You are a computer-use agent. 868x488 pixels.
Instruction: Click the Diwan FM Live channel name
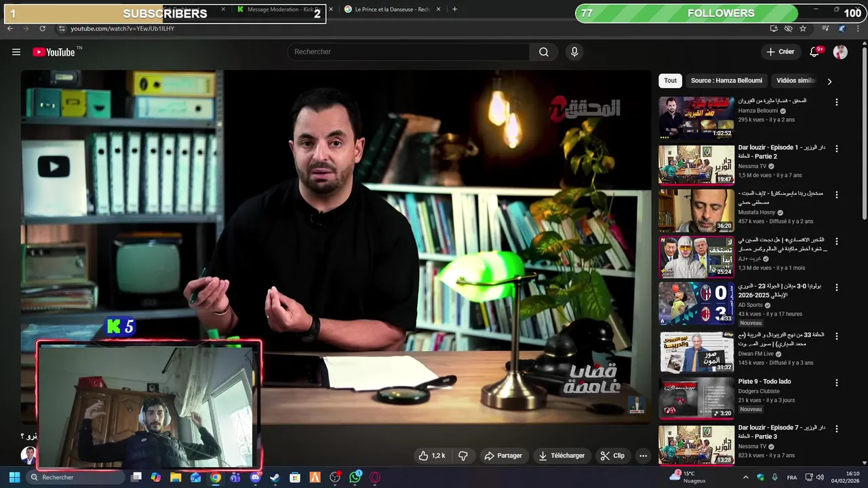[756, 354]
